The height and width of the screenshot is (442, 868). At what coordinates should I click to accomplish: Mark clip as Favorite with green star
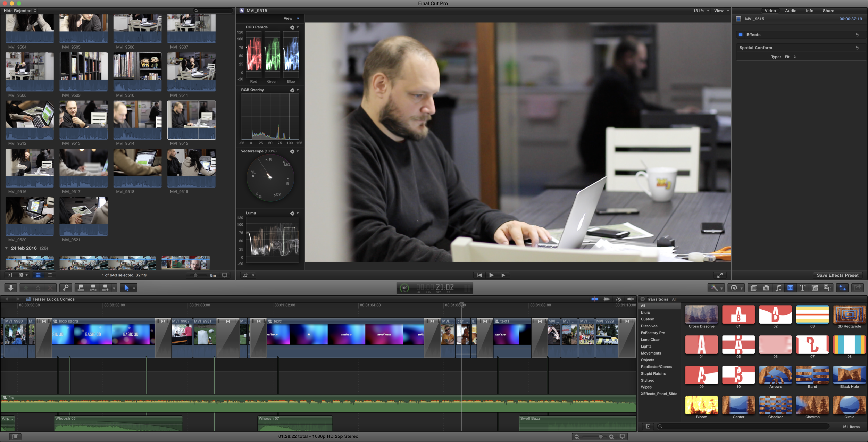[26, 287]
